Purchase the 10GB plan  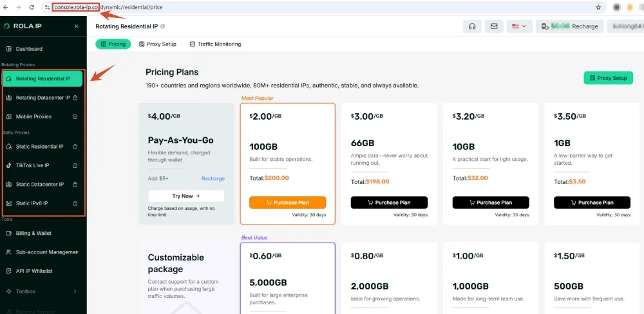[491, 202]
